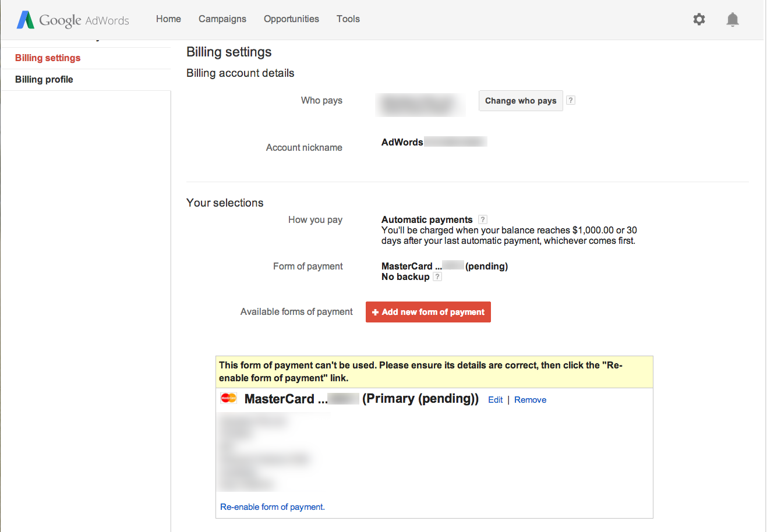
Task: Click help icon next to Automatic payments
Action: (x=482, y=219)
